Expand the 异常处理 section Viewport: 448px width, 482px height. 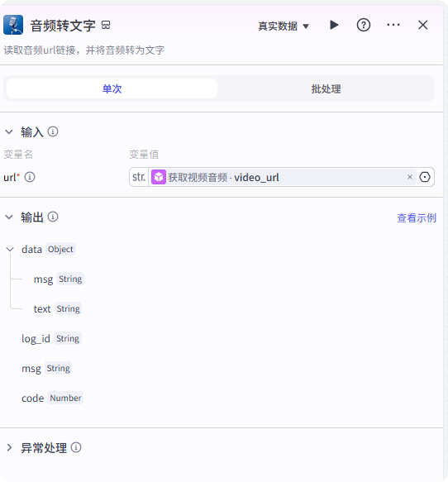coord(9,447)
